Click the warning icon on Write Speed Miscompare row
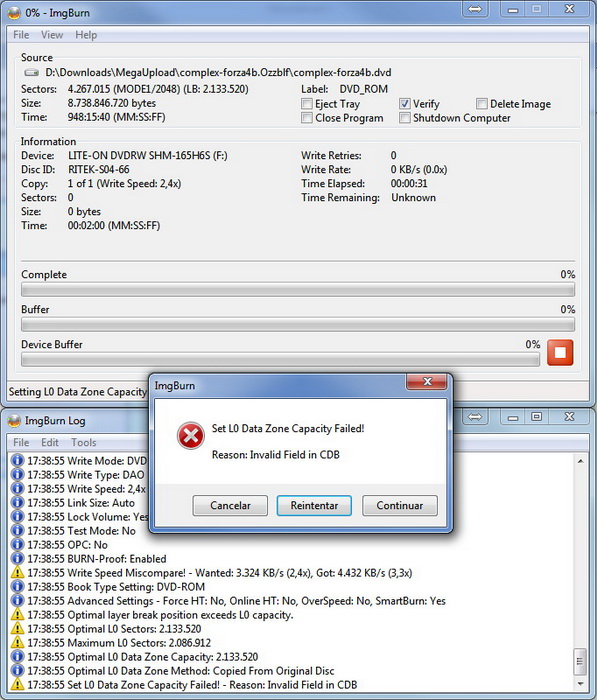 click(17, 572)
